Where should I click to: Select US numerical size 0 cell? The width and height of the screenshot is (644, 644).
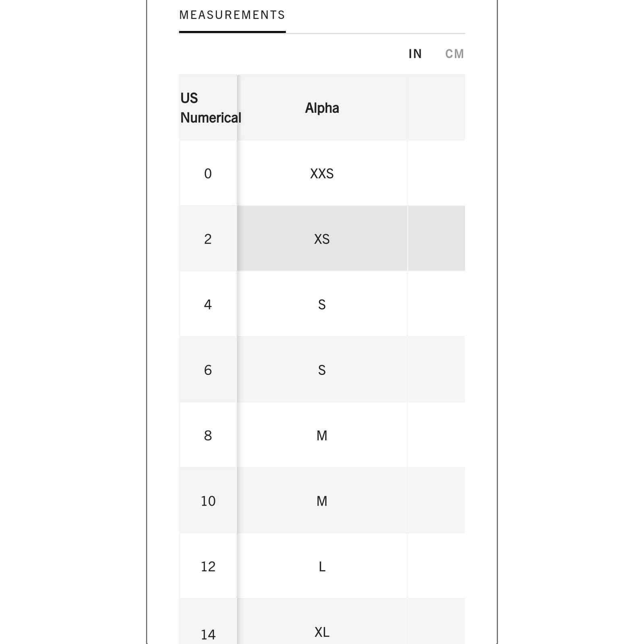click(208, 173)
